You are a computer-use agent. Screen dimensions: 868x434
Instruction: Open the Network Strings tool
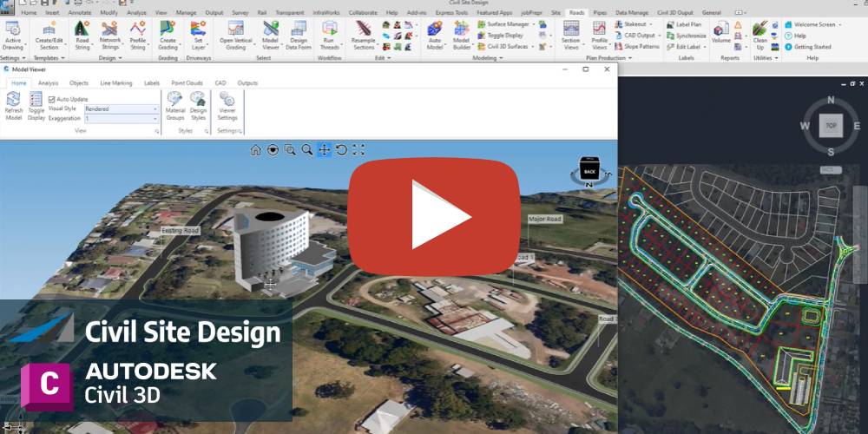click(109, 36)
